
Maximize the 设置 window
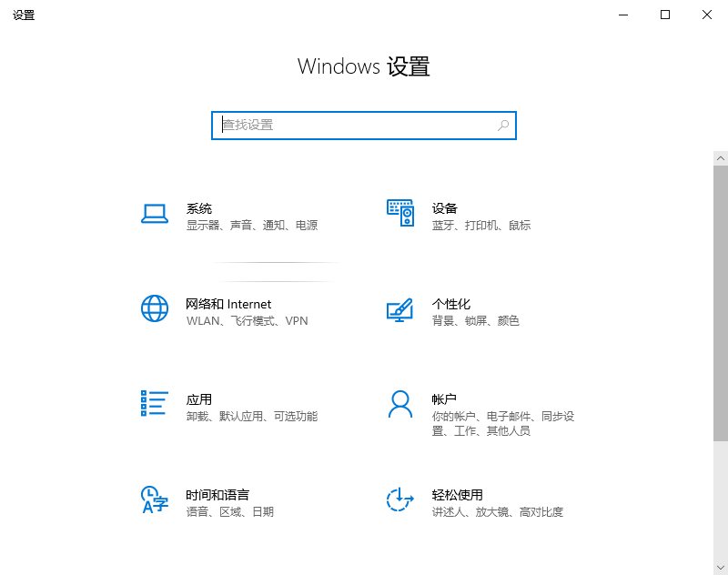pos(665,15)
